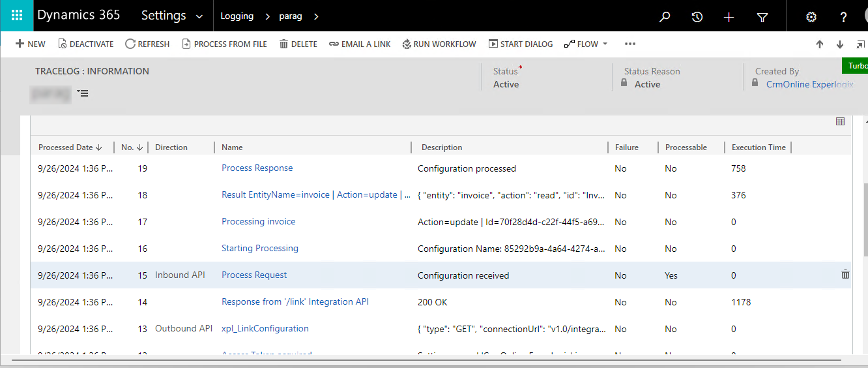The image size is (868, 368).
Task: Click the Direction column header
Action: click(x=171, y=147)
